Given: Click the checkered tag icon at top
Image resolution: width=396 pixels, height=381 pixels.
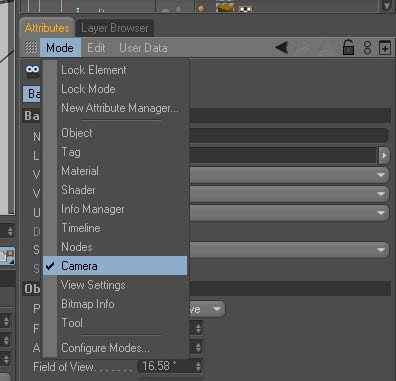Looking at the screenshot, I should [246, 9].
